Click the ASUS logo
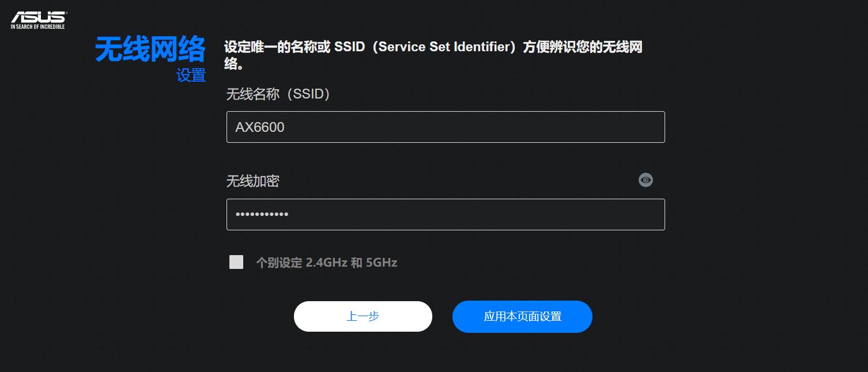Screen dimensions: 868x372 point(38,20)
